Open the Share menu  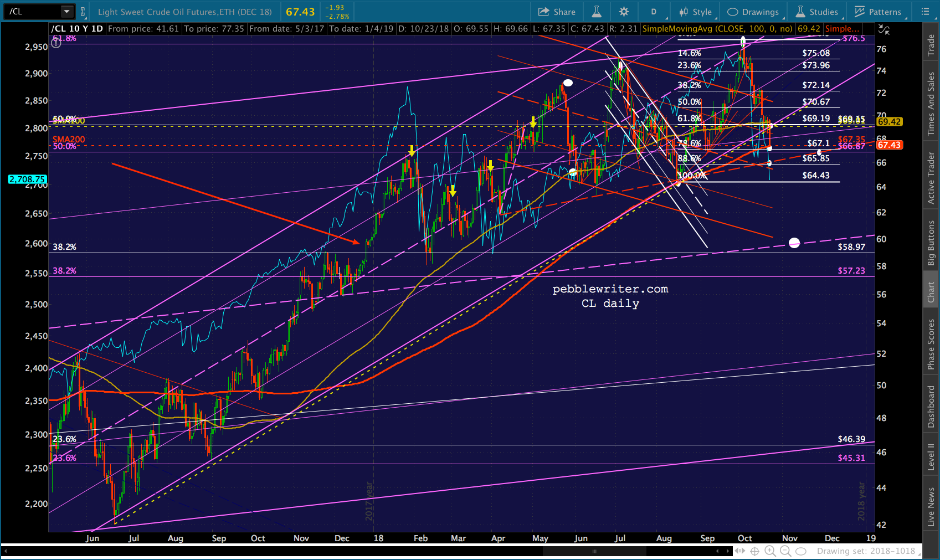[557, 12]
